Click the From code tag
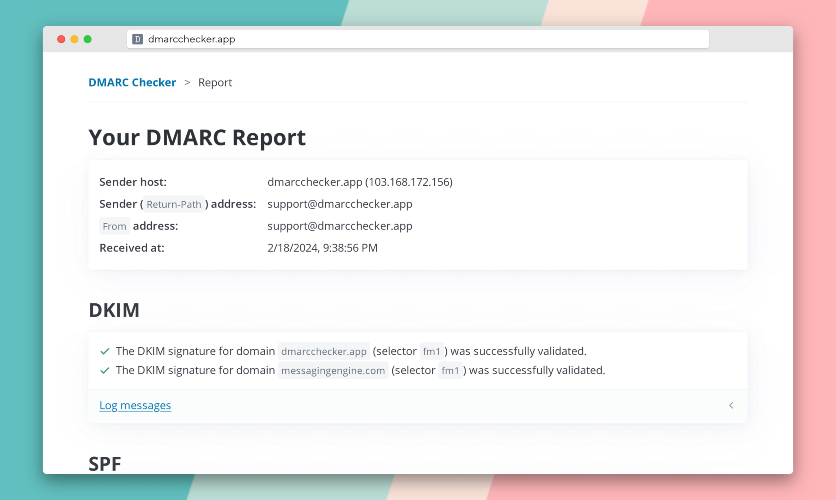The image size is (836, 500). click(x=114, y=226)
